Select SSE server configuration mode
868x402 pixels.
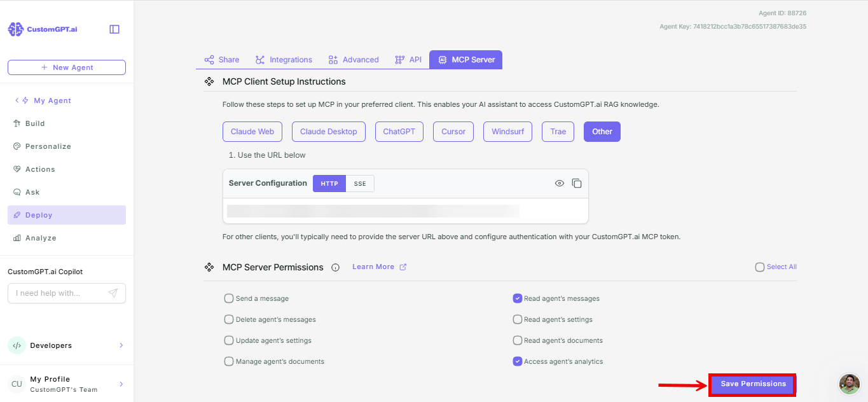click(360, 183)
